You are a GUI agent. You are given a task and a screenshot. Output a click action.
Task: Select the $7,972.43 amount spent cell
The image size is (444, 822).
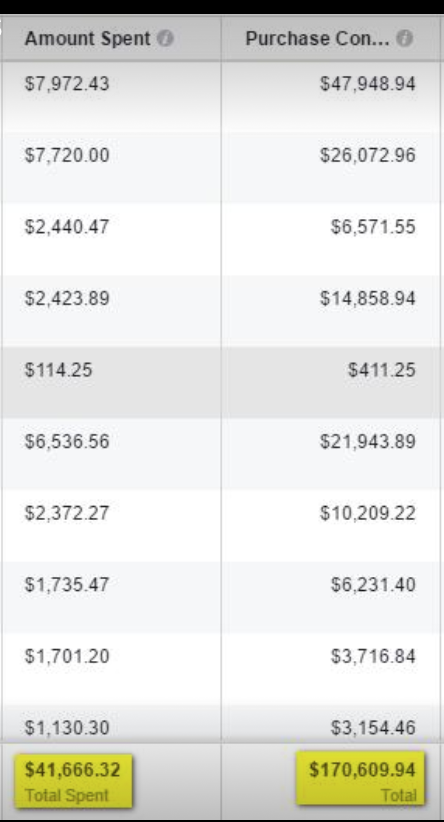[111, 96]
